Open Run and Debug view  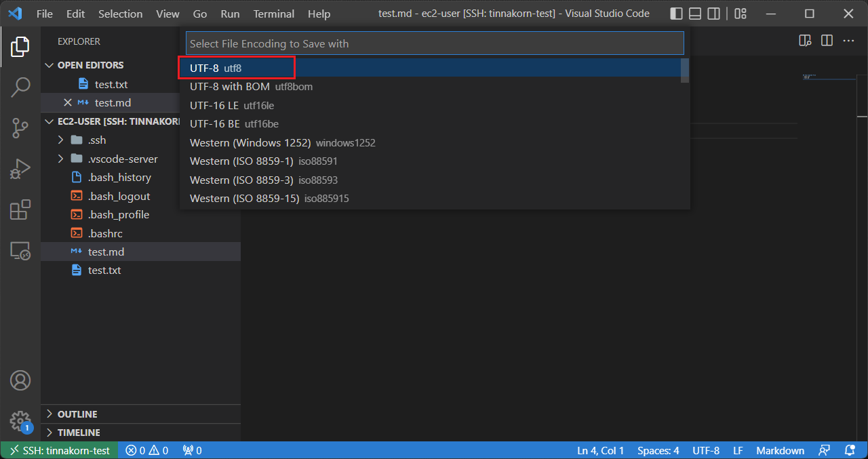pyautogui.click(x=20, y=168)
